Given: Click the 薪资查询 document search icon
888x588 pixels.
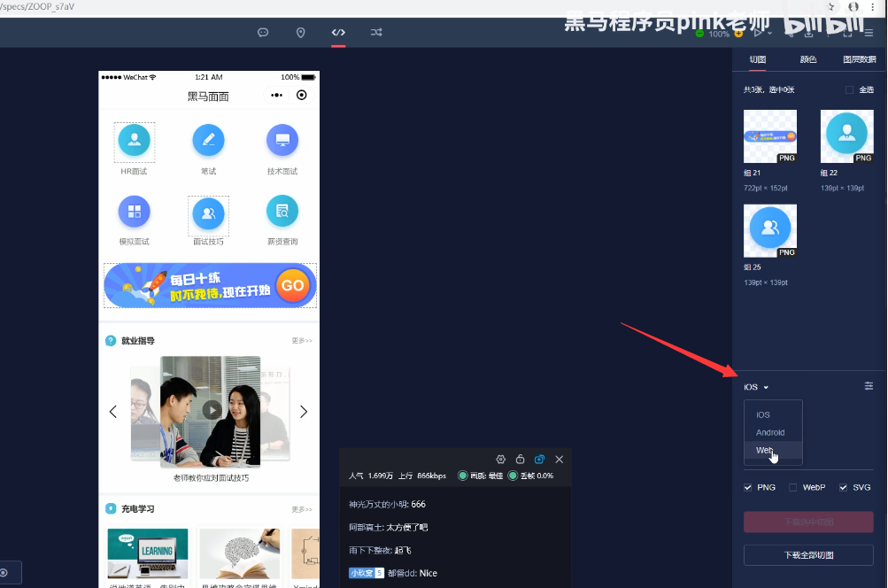Looking at the screenshot, I should pyautogui.click(x=282, y=212).
